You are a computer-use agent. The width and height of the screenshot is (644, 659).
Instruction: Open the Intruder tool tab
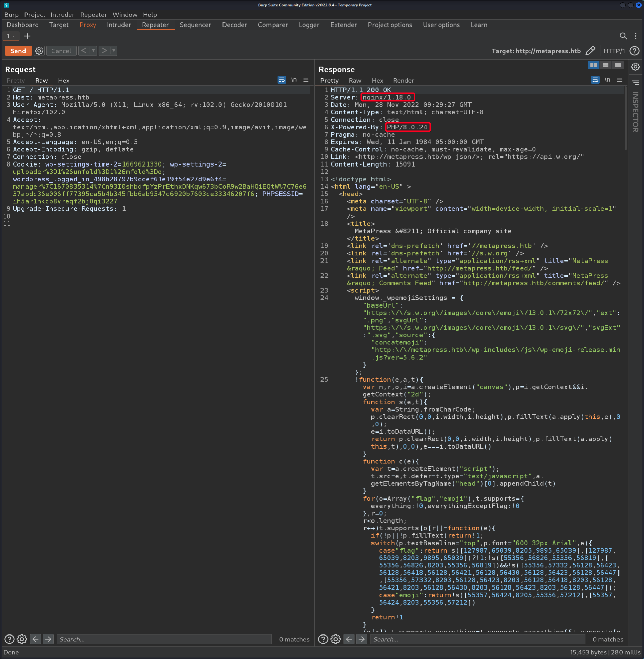(119, 25)
